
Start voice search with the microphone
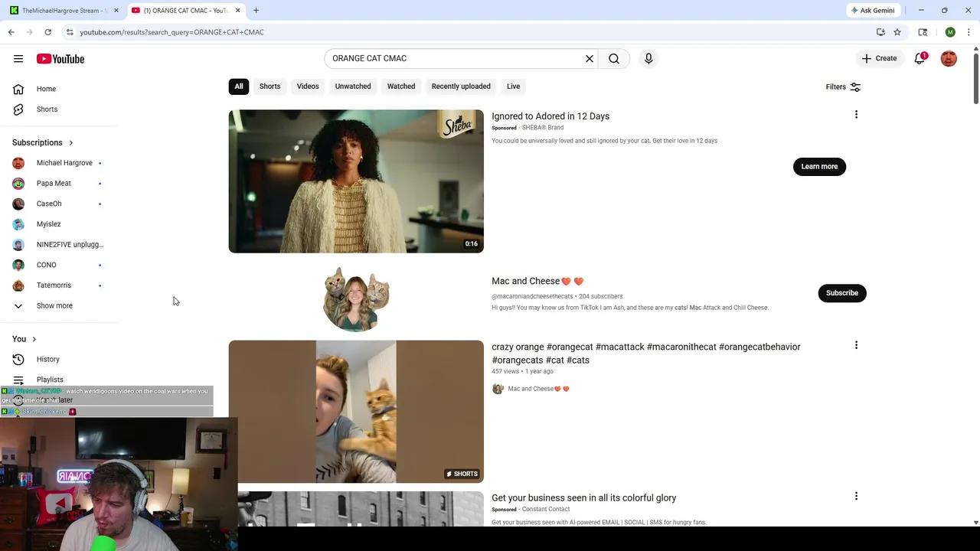[x=648, y=58]
